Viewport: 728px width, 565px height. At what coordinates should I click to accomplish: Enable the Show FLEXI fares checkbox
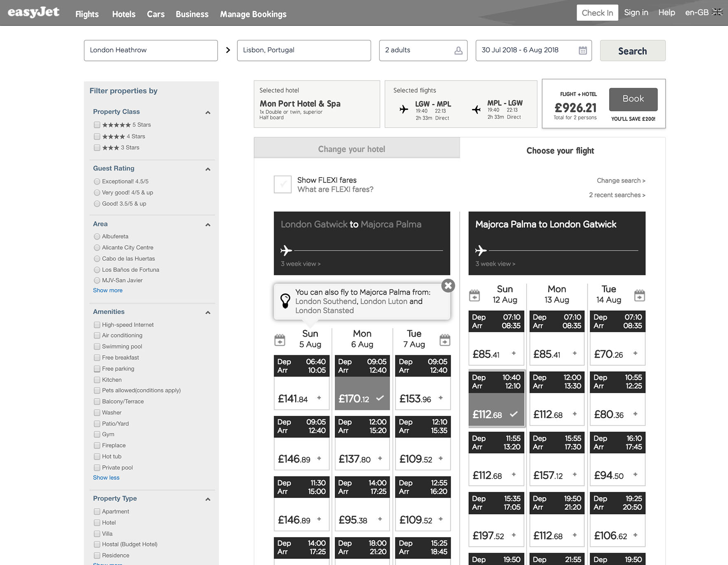click(x=283, y=184)
